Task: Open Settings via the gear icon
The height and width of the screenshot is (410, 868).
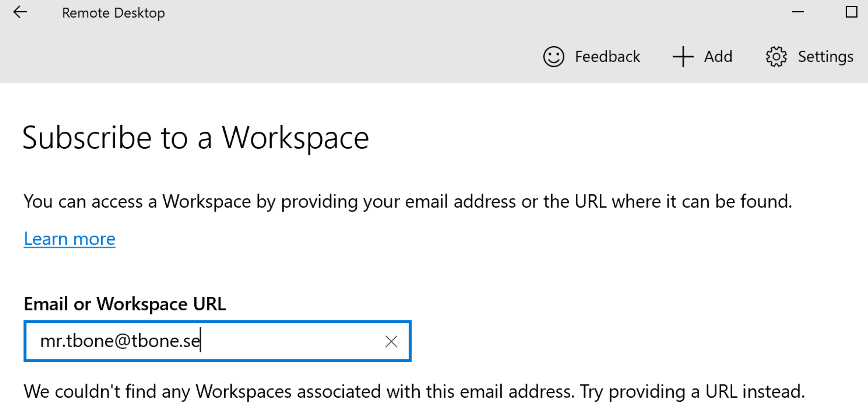Action: [x=776, y=57]
